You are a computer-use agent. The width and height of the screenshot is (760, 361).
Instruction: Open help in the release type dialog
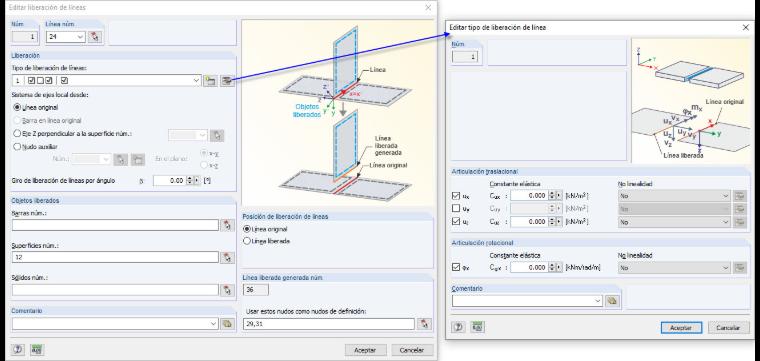coord(458,327)
